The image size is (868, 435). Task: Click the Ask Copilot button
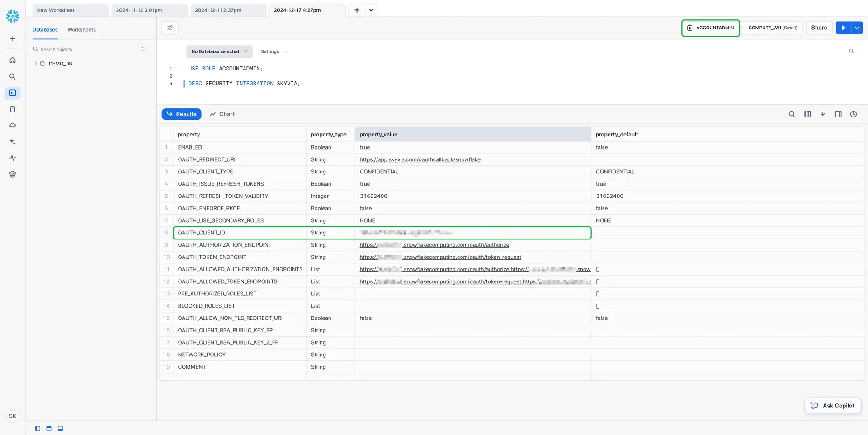point(833,406)
